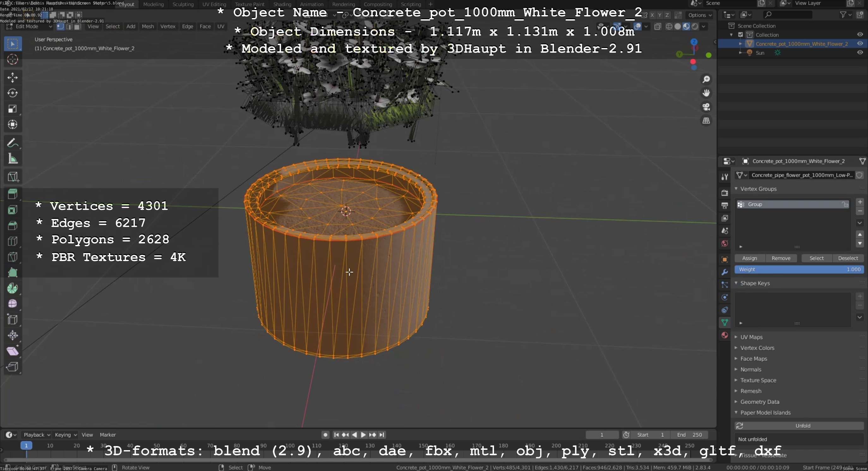The width and height of the screenshot is (868, 471).
Task: Switch to face select mode
Action: point(77,27)
